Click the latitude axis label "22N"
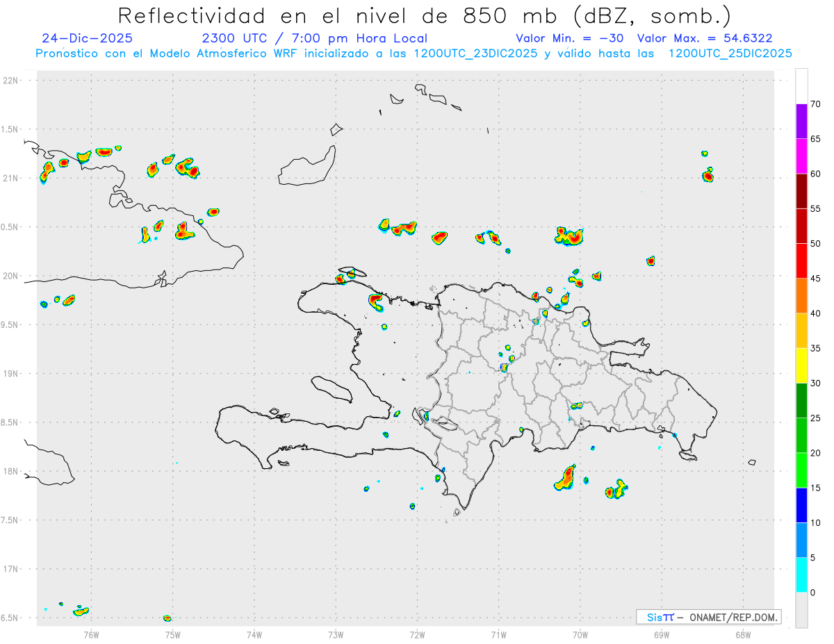This screenshot has width=834, height=644. pyautogui.click(x=11, y=81)
